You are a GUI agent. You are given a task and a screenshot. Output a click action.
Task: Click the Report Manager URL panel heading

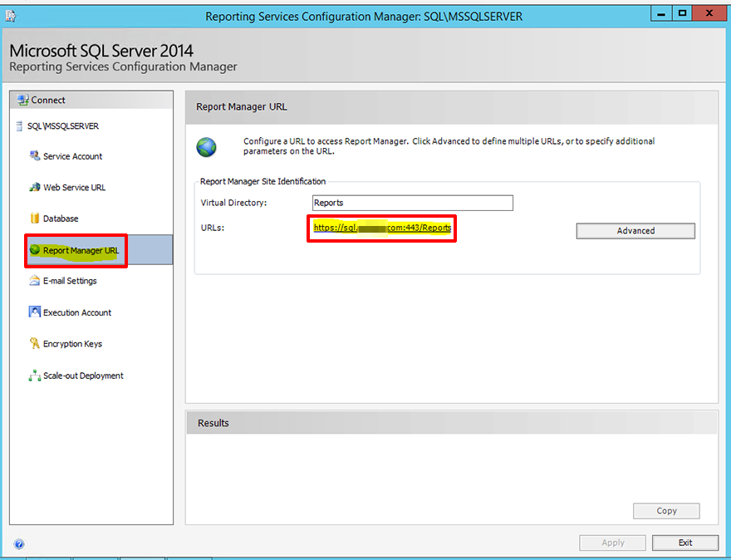click(x=242, y=107)
